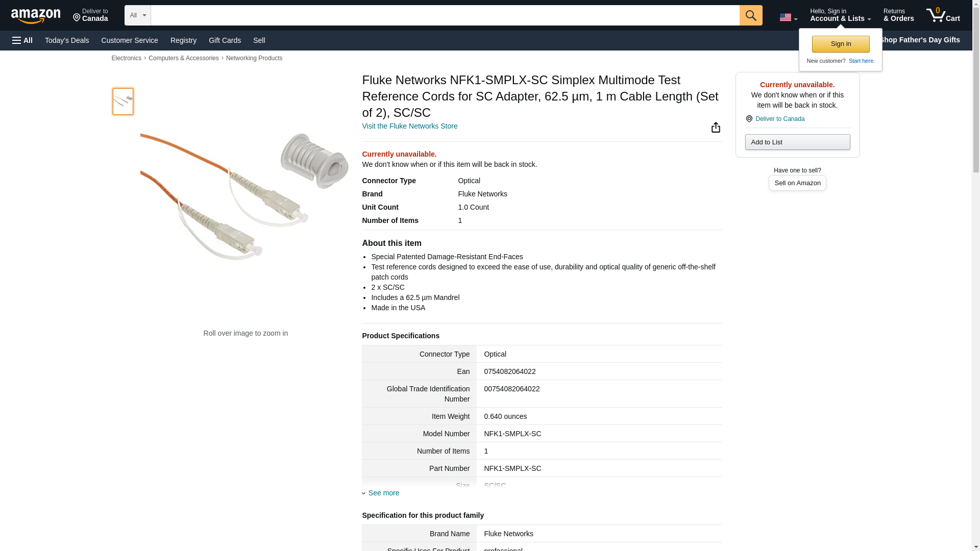The image size is (980, 551).
Task: Open the shopping cart
Action: pyautogui.click(x=943, y=15)
